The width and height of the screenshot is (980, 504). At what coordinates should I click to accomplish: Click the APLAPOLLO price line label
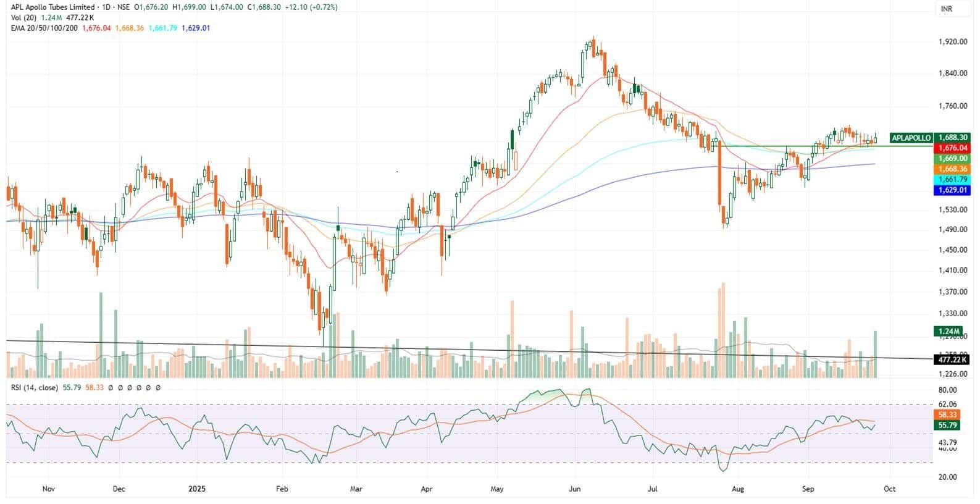[x=911, y=138]
